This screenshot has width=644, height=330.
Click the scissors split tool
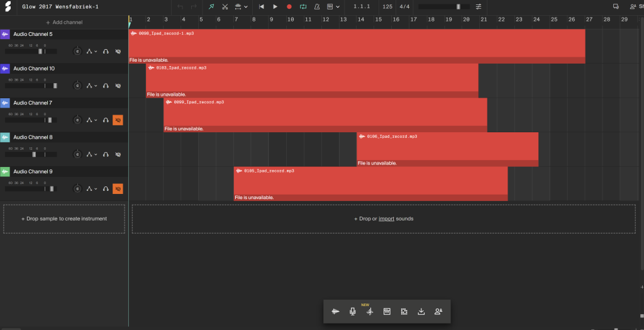coord(225,6)
